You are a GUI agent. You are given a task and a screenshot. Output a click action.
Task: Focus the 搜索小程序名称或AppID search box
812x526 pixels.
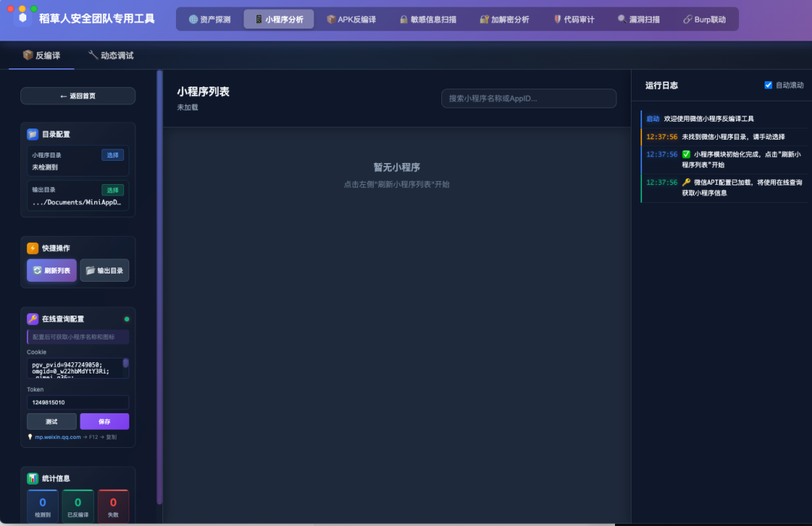[529, 98]
